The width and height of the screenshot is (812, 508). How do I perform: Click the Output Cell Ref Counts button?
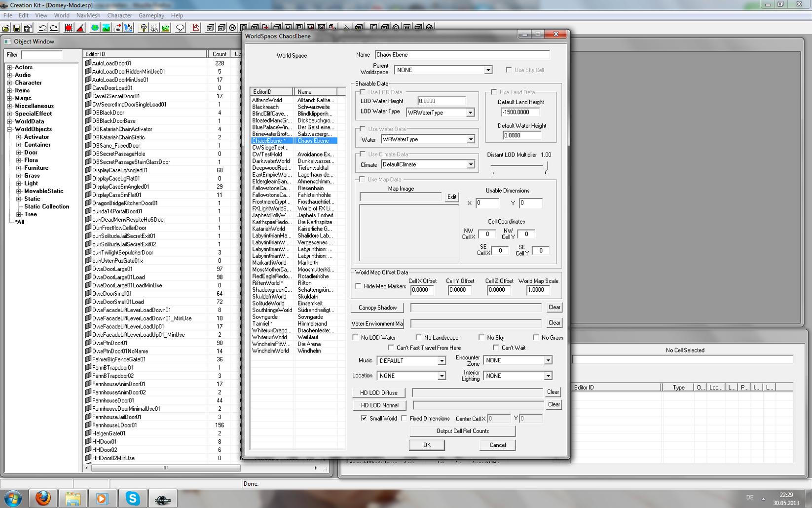pyautogui.click(x=462, y=431)
